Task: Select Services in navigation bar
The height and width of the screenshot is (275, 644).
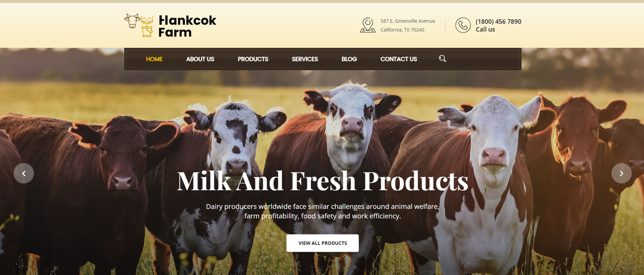Action: tap(305, 59)
